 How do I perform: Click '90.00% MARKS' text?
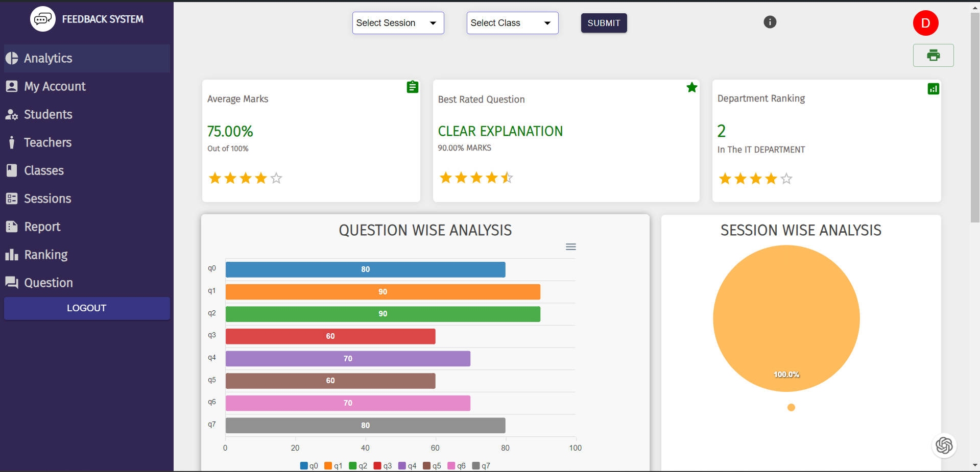click(x=465, y=147)
